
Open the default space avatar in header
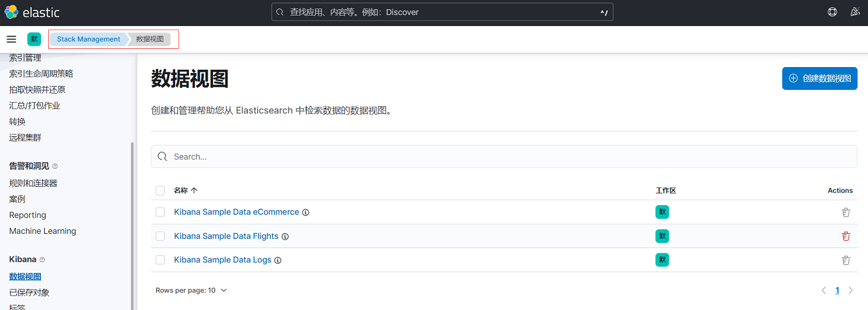click(x=34, y=39)
